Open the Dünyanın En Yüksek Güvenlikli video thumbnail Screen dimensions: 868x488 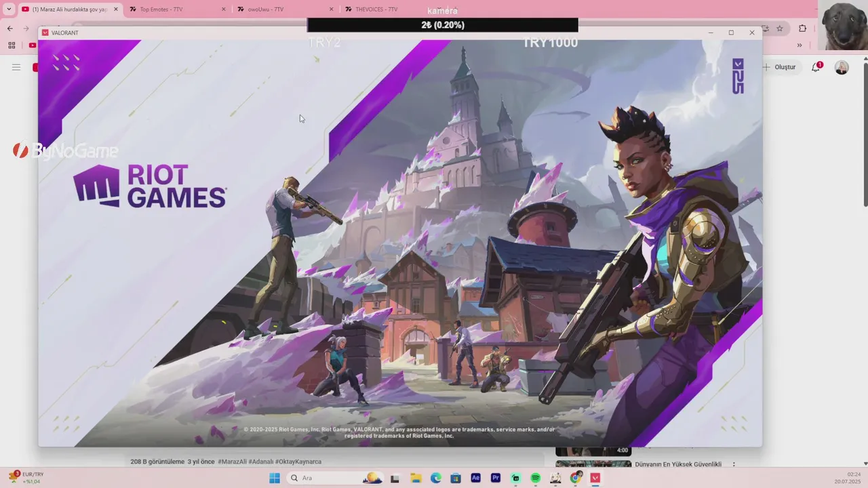click(593, 464)
